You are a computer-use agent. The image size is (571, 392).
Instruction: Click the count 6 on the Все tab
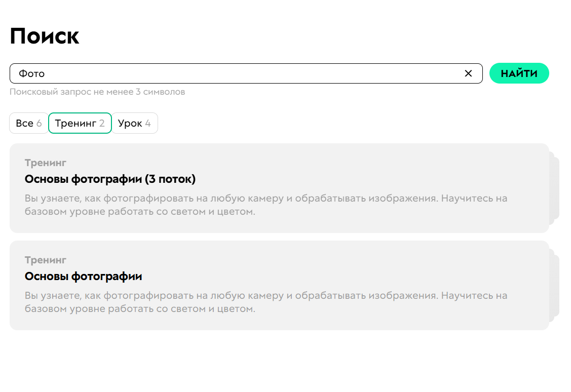point(39,123)
